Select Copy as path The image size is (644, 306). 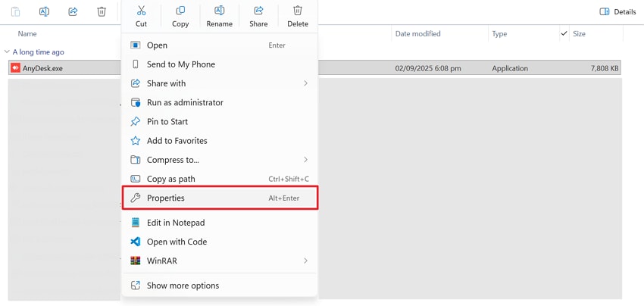[220, 179]
